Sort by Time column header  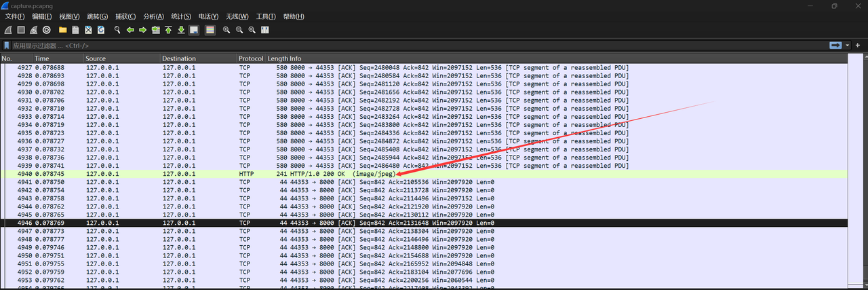[58, 59]
